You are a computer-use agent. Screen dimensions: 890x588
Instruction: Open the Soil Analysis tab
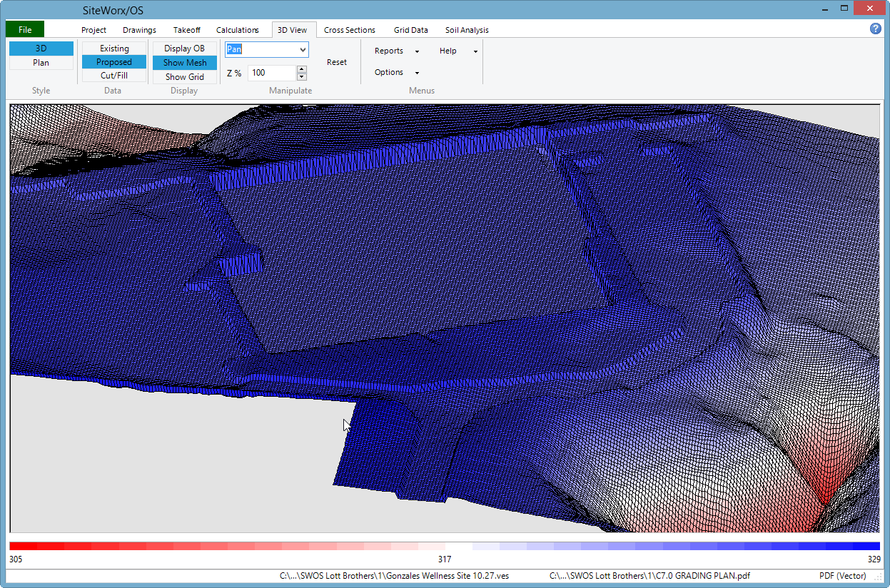coord(466,30)
